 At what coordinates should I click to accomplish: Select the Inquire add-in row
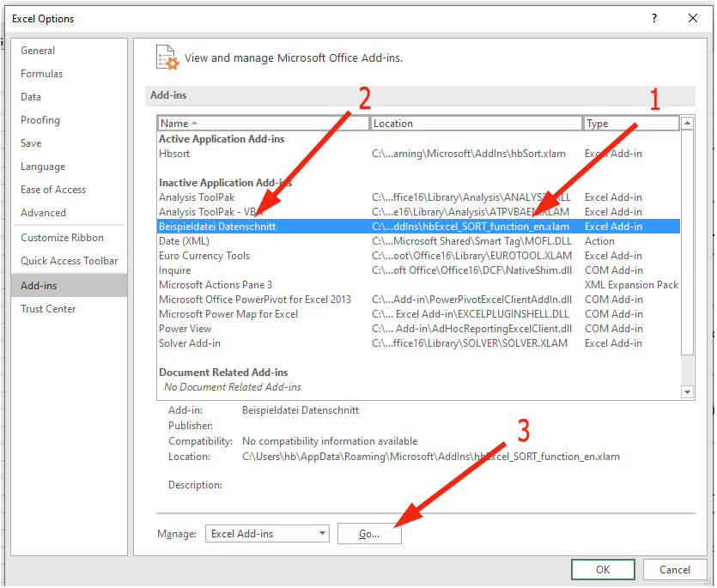click(x=418, y=270)
